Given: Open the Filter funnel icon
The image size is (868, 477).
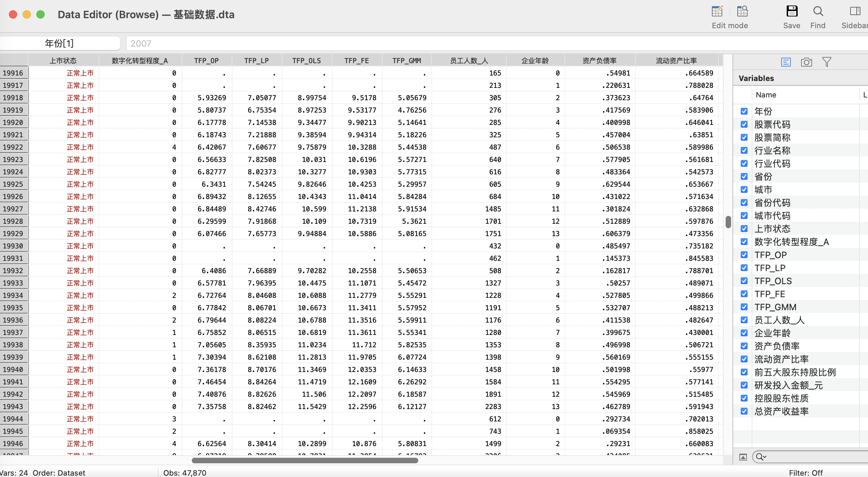Looking at the screenshot, I should (827, 62).
